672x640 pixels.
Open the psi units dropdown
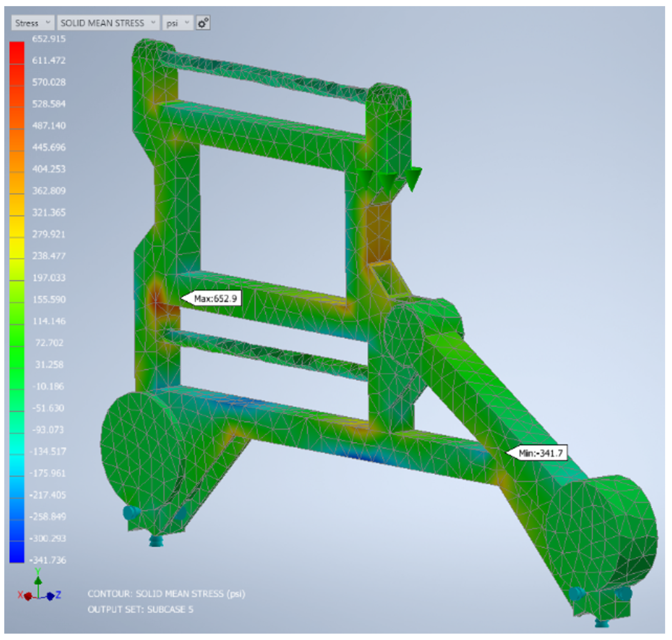coord(178,23)
